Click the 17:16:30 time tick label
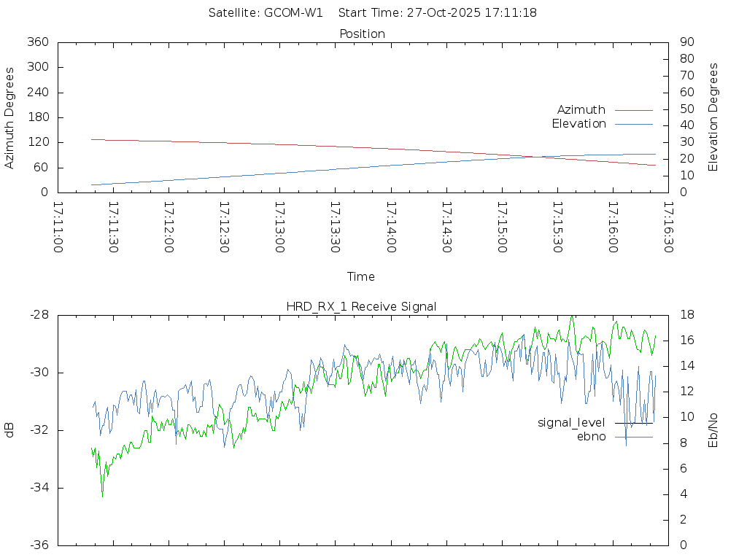The height and width of the screenshot is (560, 747). click(x=667, y=227)
